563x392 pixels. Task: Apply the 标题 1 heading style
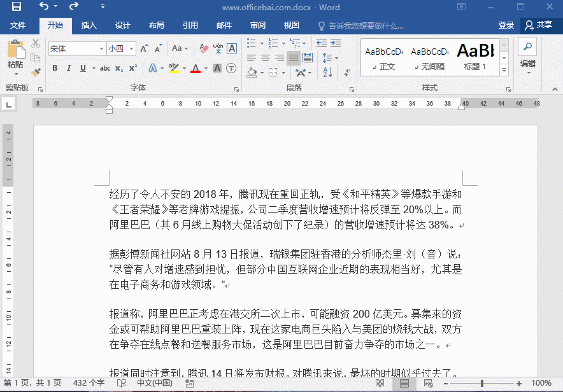pos(476,57)
